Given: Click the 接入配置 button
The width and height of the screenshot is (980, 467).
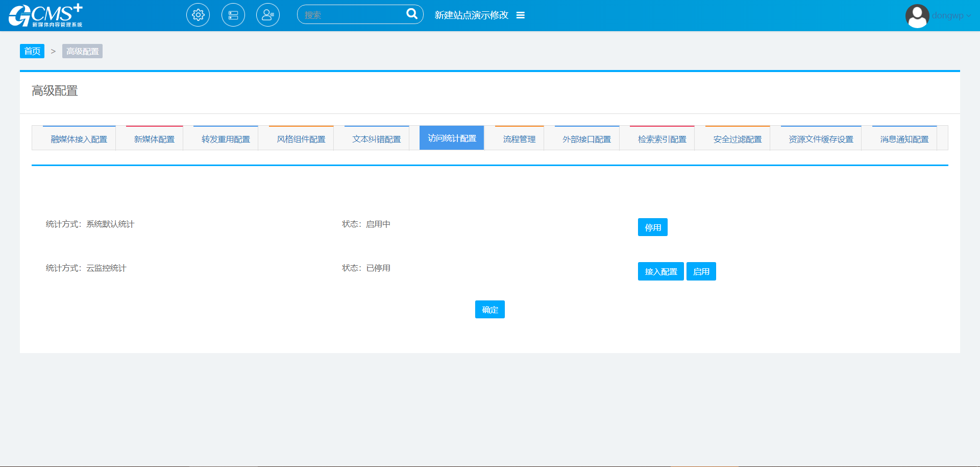Looking at the screenshot, I should point(660,271).
